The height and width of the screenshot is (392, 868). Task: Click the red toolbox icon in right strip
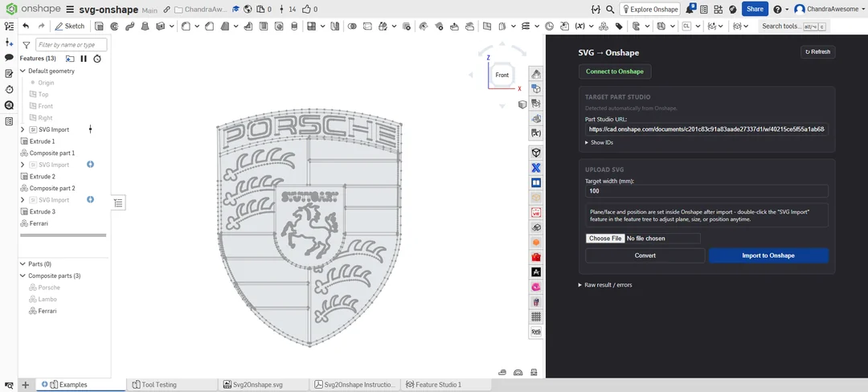(x=536, y=257)
